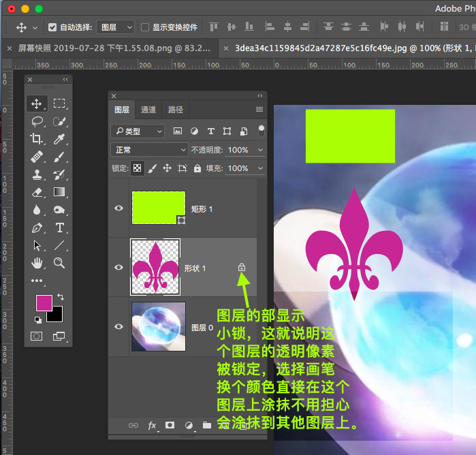Open the blend mode 正常 dropdown

click(149, 150)
